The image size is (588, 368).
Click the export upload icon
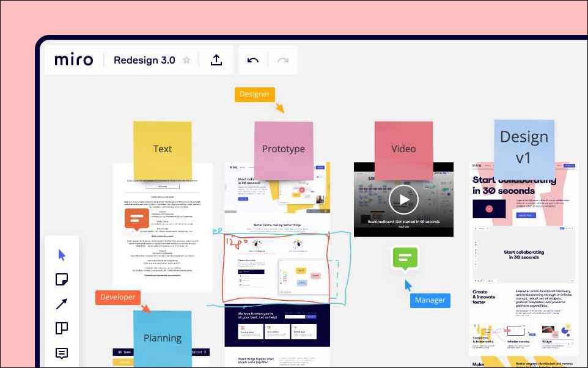216,60
